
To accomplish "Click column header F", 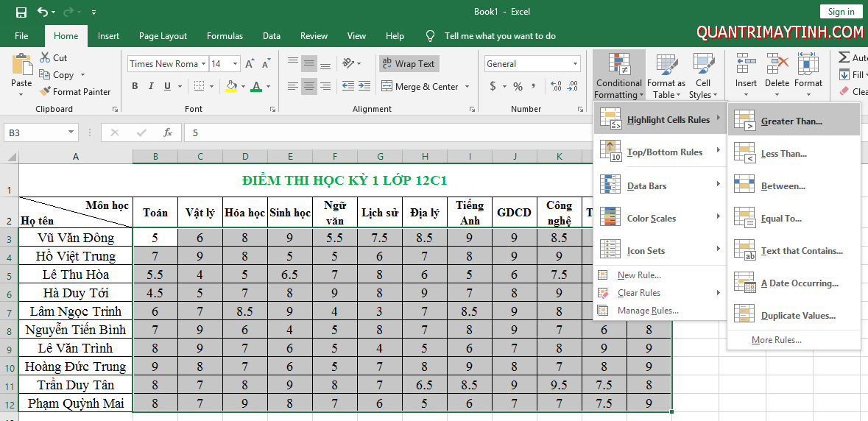I will 335,157.
